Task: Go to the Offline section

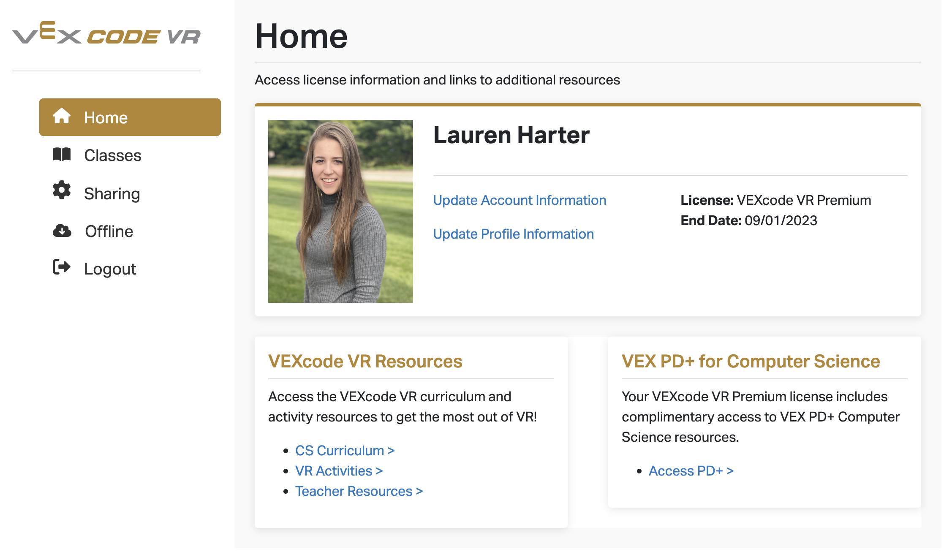Action: pyautogui.click(x=109, y=231)
